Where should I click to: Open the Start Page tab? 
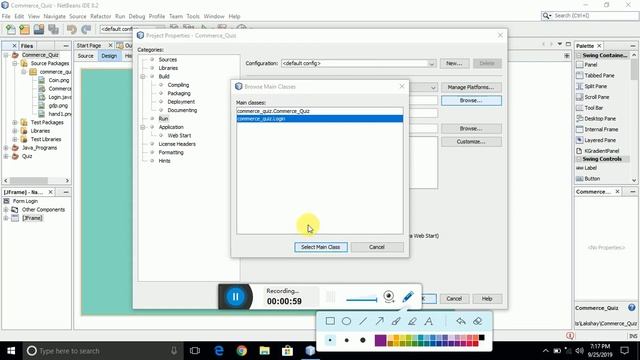[89, 45]
